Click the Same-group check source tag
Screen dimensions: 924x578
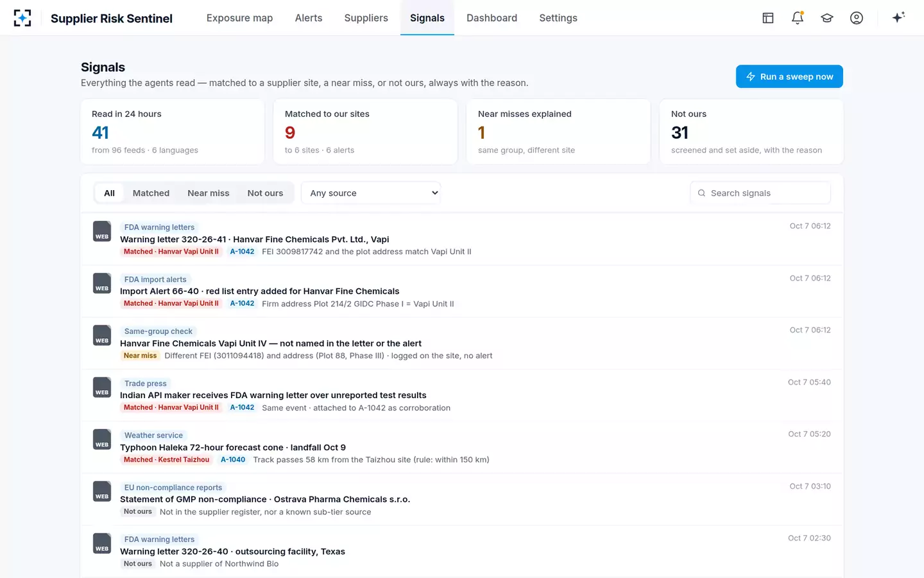[x=158, y=331]
